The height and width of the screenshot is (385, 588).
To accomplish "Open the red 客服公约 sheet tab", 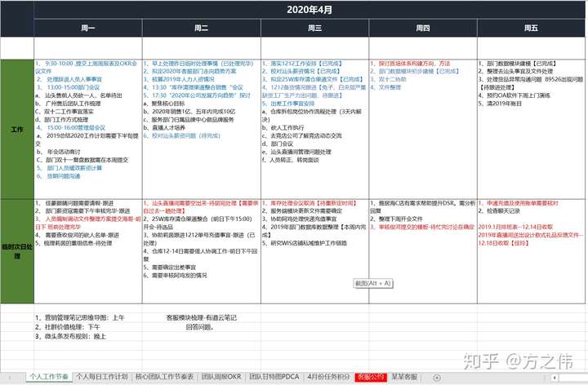I will pyautogui.click(x=371, y=377).
